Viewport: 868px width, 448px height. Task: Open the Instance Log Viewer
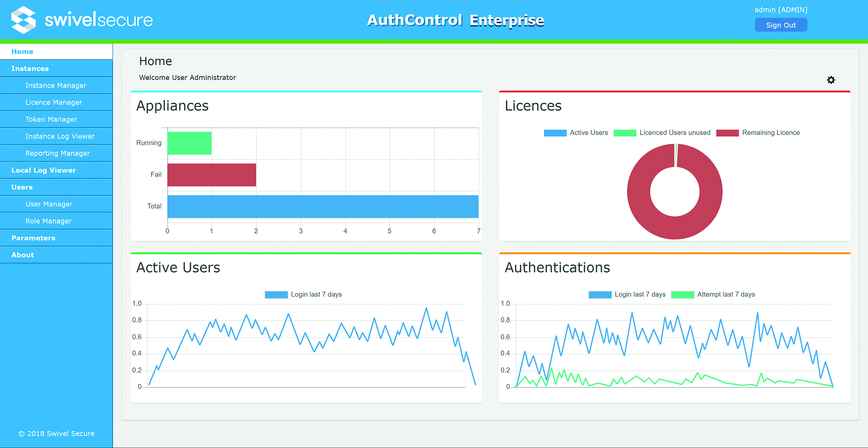pyautogui.click(x=60, y=136)
